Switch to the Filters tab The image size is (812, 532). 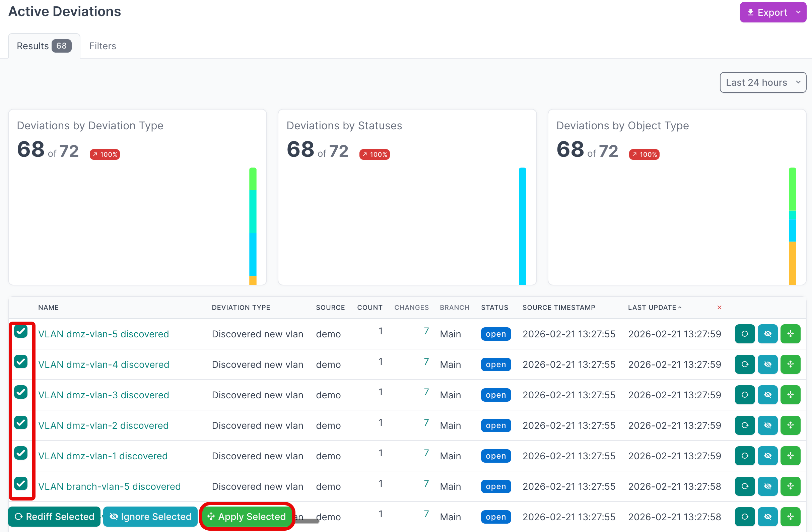pos(103,46)
